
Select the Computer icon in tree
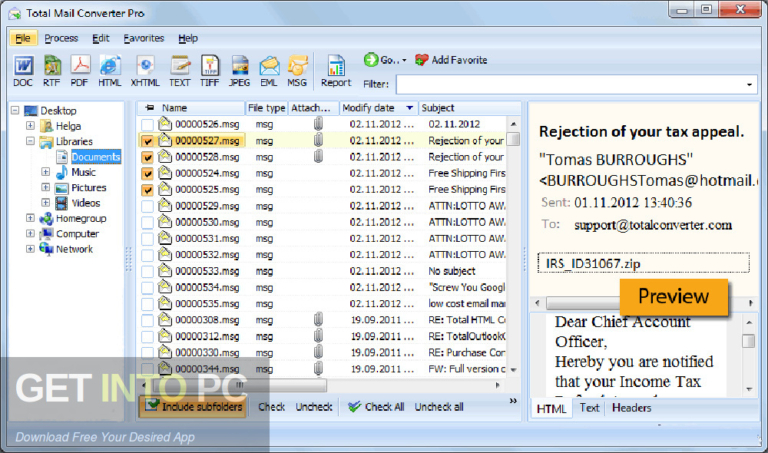pyautogui.click(x=47, y=234)
